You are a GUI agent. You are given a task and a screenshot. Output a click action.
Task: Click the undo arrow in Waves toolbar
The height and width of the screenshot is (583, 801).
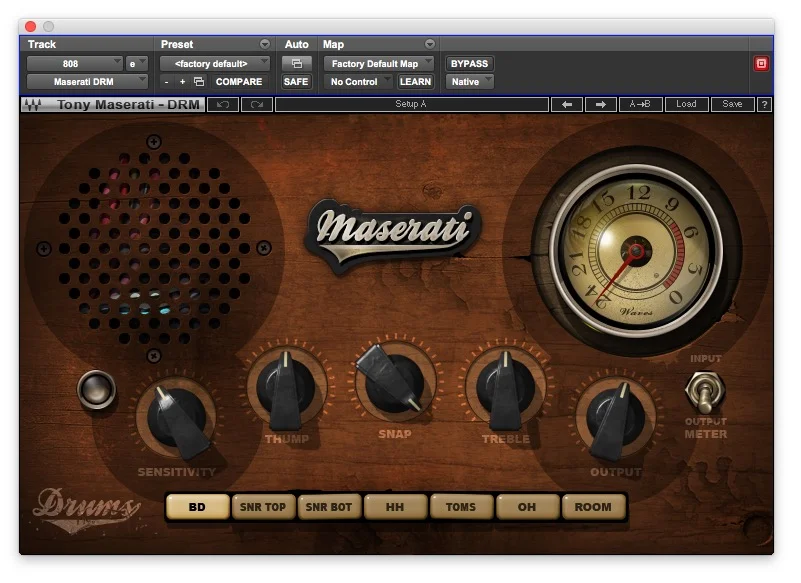pyautogui.click(x=223, y=104)
